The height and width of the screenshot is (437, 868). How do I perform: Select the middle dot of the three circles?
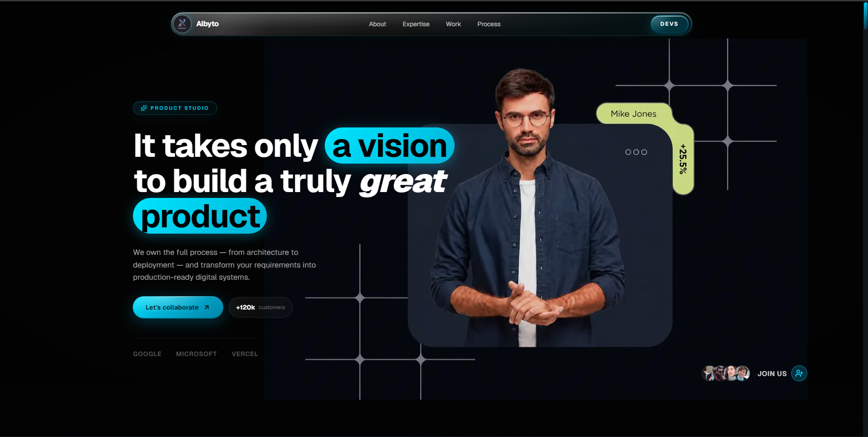tap(636, 152)
